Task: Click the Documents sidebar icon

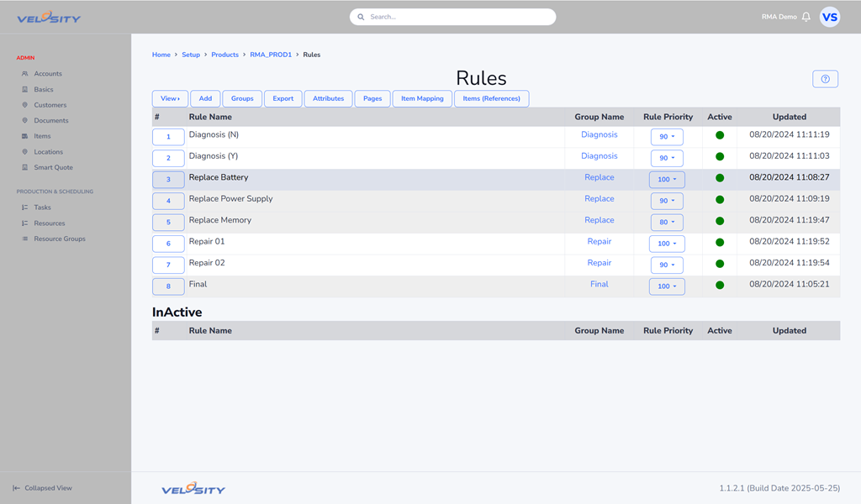Action: (25, 121)
